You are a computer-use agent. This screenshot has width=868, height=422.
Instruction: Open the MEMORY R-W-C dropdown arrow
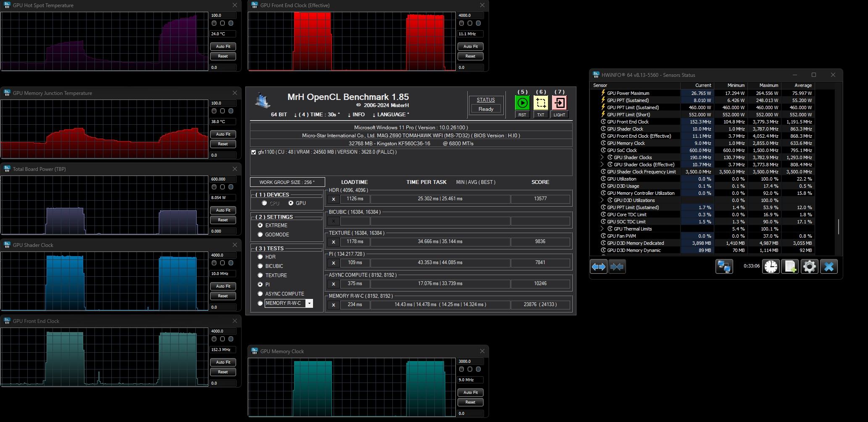(309, 303)
